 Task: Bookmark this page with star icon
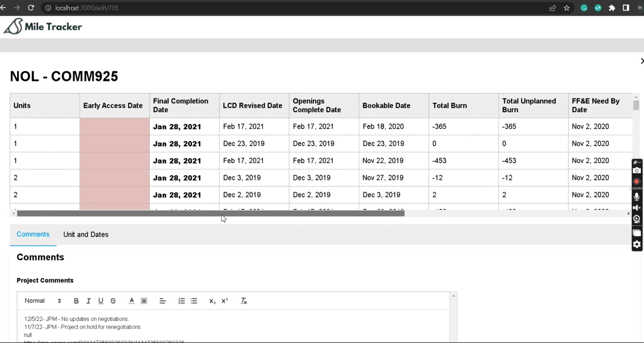coord(567,8)
